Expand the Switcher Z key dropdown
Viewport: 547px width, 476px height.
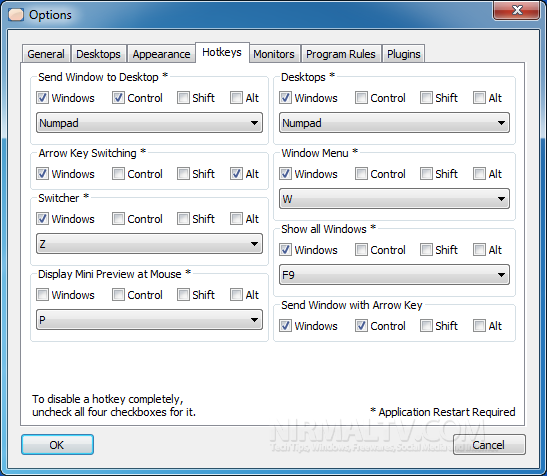click(x=149, y=244)
